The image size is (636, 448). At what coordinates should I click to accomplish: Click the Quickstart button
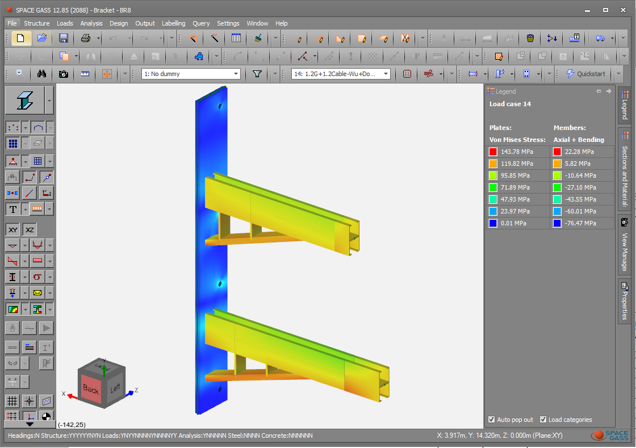pyautogui.click(x=585, y=74)
